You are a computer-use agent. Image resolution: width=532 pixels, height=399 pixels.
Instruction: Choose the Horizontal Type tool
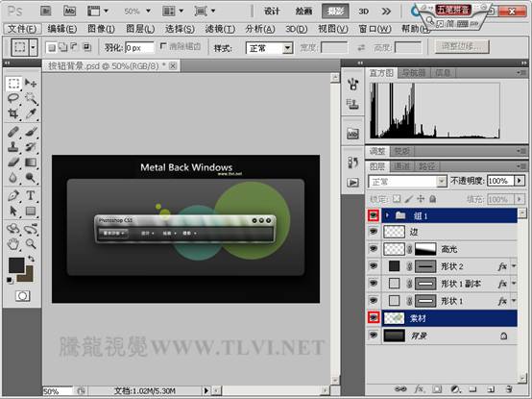click(31, 195)
